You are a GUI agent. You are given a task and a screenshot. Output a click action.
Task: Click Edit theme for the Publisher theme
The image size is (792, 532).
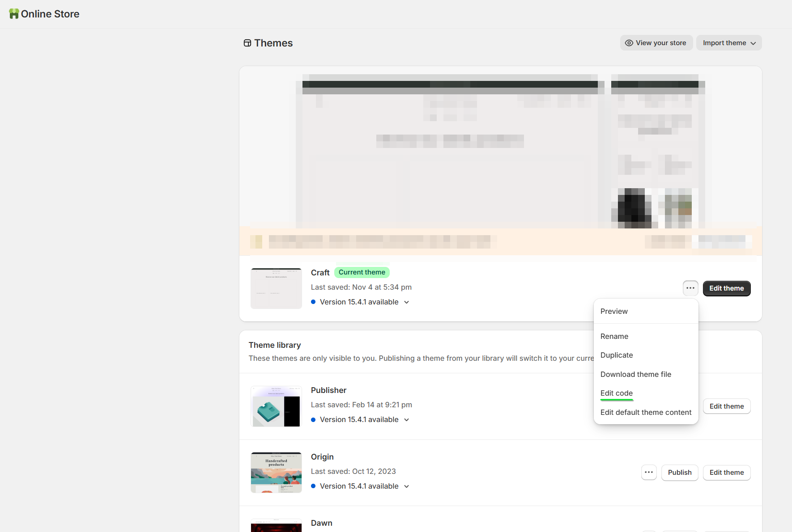(727, 406)
